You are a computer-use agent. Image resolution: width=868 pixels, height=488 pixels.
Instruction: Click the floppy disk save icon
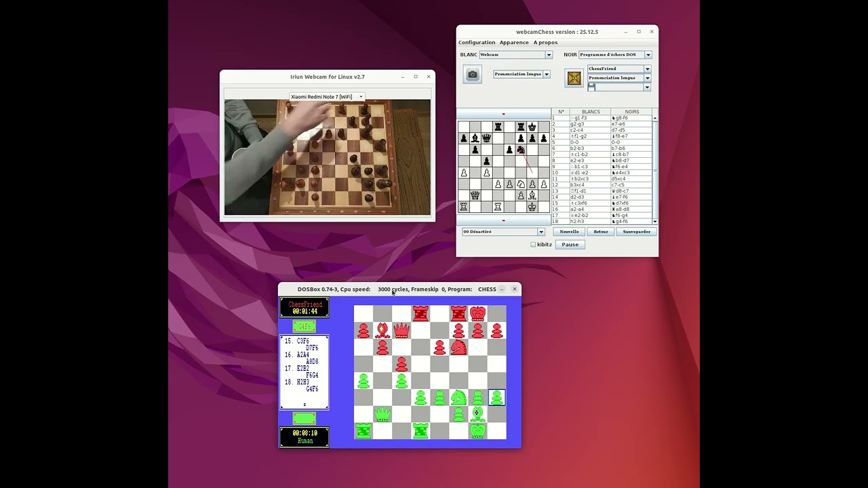591,87
